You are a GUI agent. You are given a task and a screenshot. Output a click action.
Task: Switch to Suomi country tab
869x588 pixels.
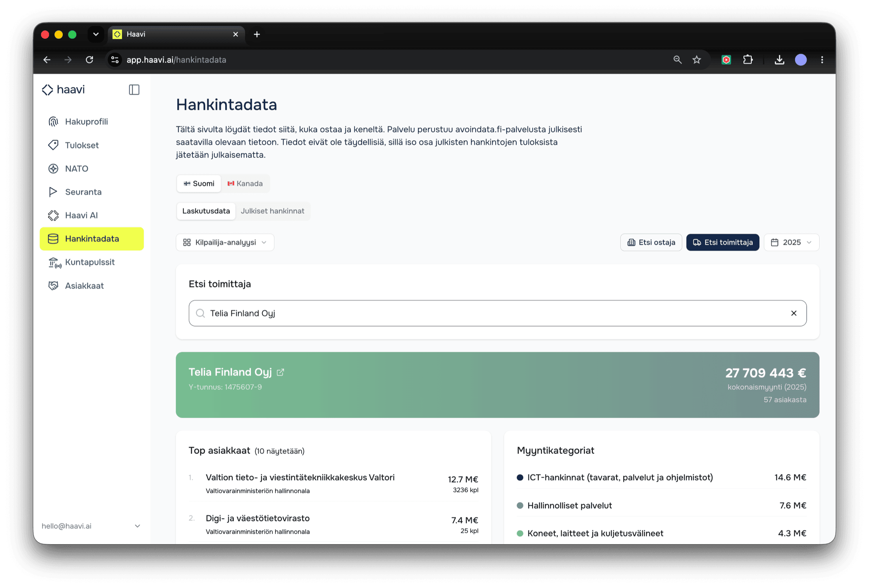pyautogui.click(x=199, y=184)
